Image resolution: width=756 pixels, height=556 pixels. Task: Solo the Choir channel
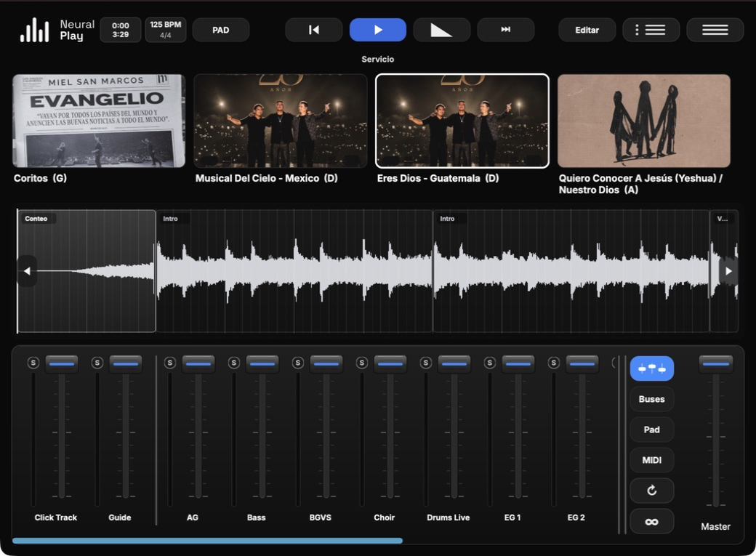tap(361, 363)
